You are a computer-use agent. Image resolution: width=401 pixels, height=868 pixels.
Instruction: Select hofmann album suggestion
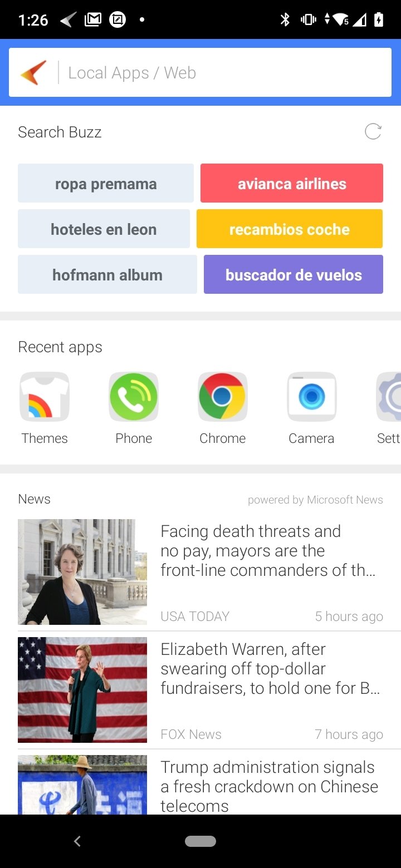pyautogui.click(x=107, y=274)
